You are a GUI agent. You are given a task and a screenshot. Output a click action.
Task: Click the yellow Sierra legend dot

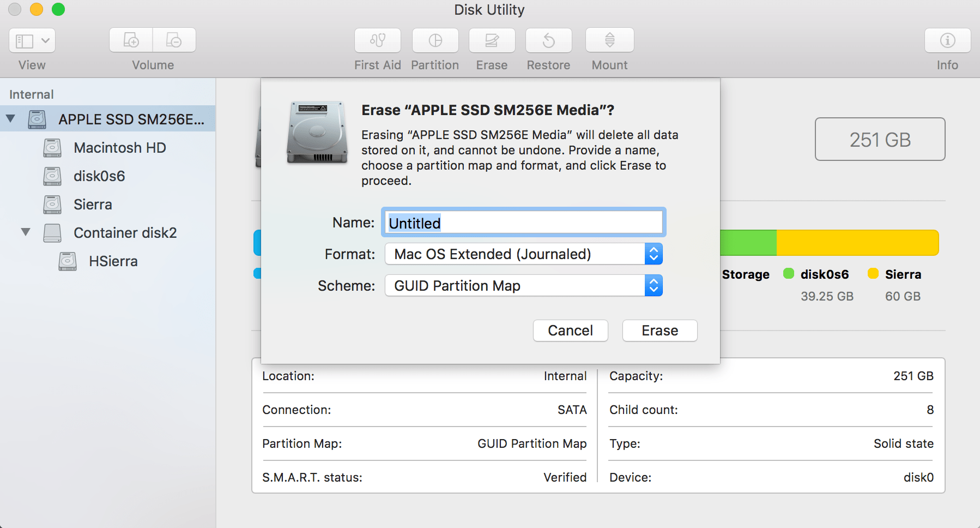873,273
